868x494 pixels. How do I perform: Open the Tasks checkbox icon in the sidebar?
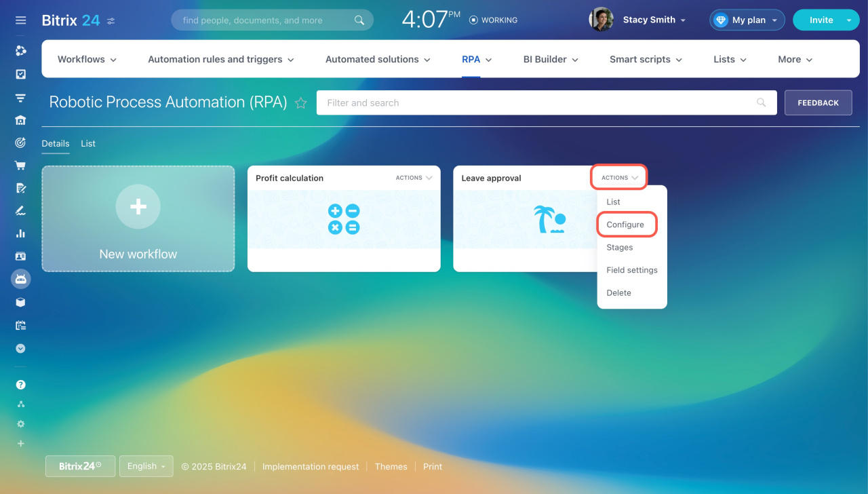(x=20, y=74)
